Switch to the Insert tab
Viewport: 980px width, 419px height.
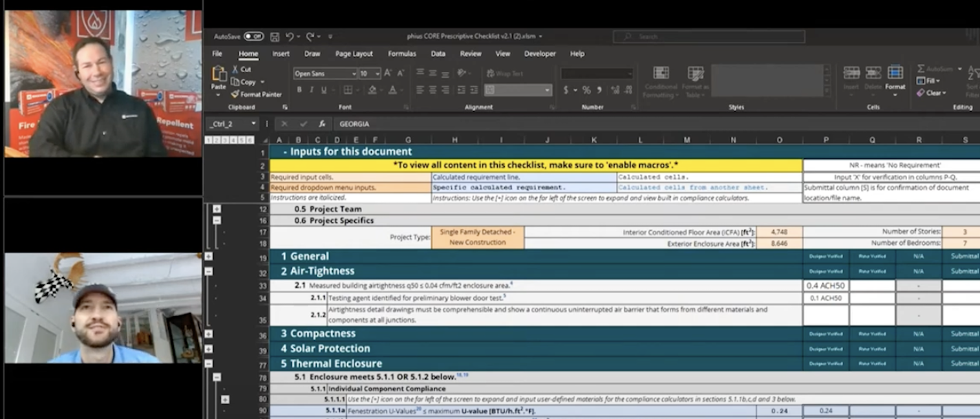(281, 54)
